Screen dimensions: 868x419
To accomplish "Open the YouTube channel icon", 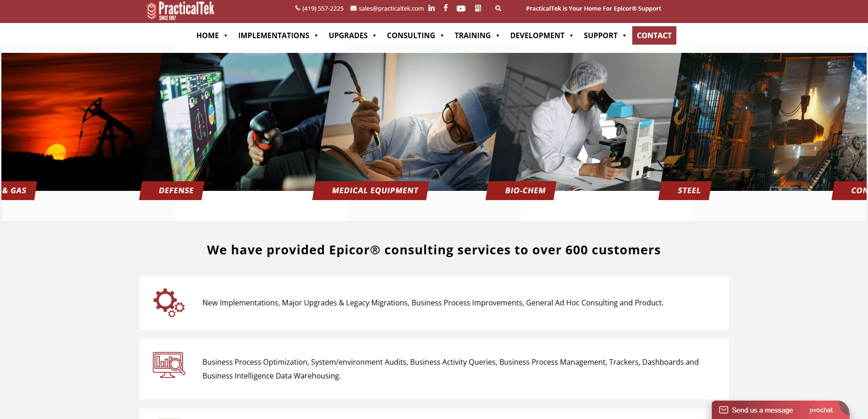I will click(461, 8).
